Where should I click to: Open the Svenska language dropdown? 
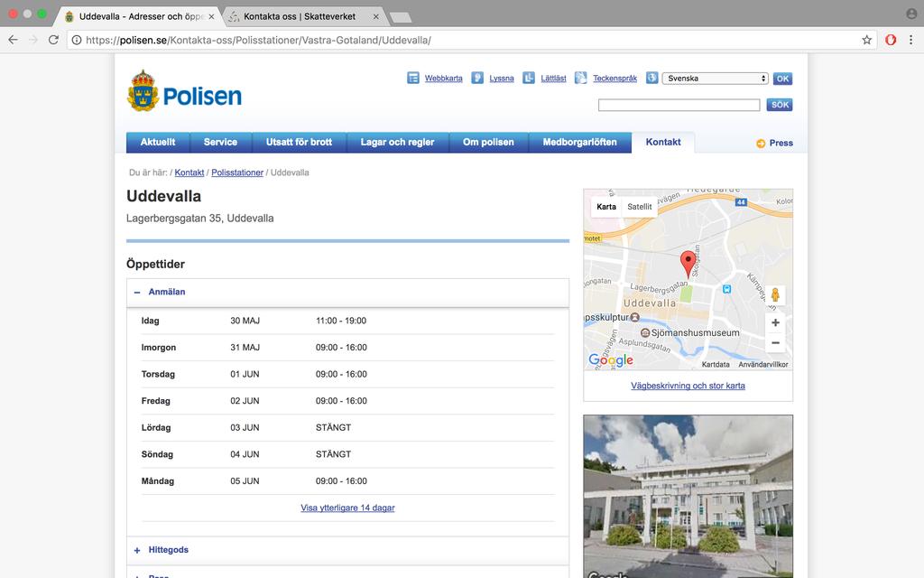click(x=715, y=79)
